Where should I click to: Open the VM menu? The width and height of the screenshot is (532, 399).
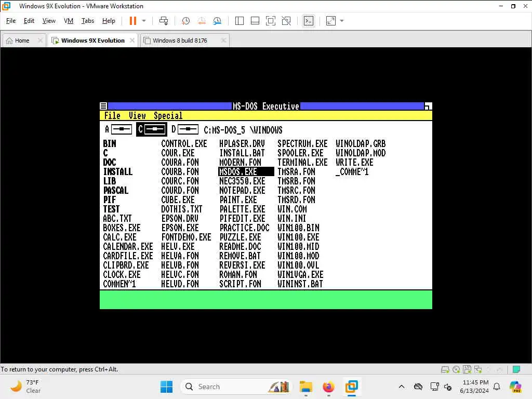click(69, 21)
